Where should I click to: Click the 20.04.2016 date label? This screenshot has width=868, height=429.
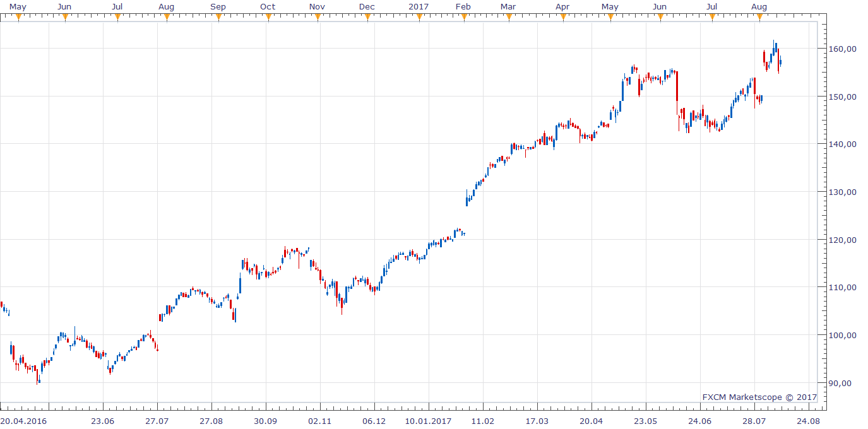pyautogui.click(x=23, y=421)
